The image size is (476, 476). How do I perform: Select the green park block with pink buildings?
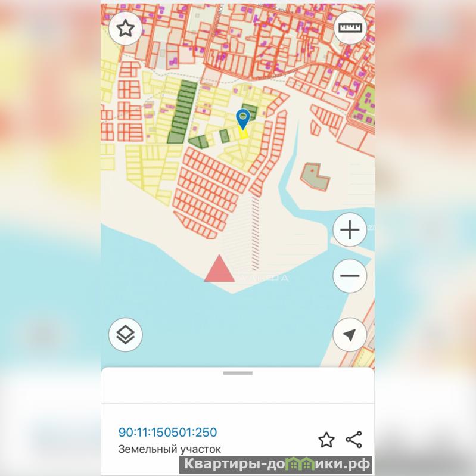(363, 105)
